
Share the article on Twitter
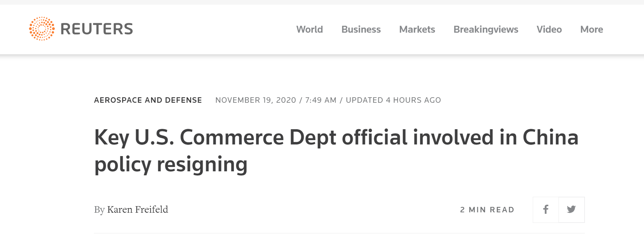pos(572,209)
